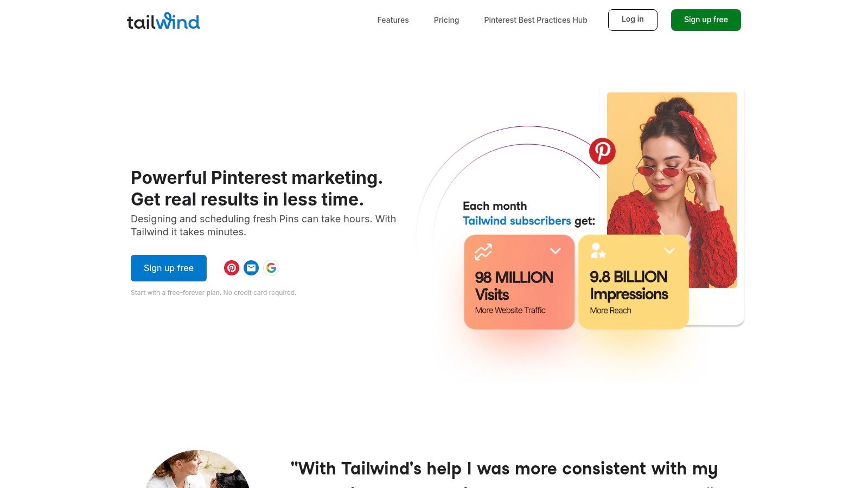868x488 pixels.
Task: Click the email sign-up icon
Action: click(251, 268)
